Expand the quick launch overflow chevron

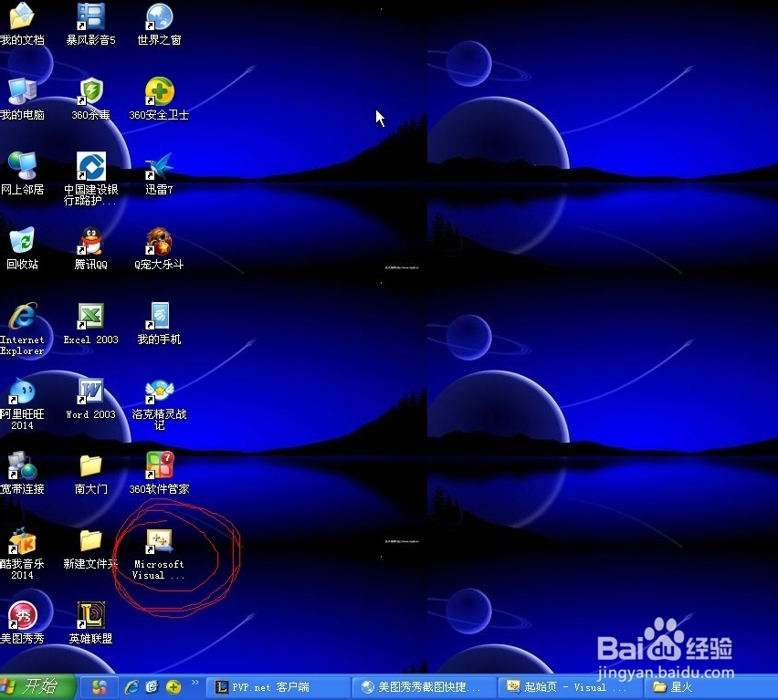pos(195,683)
